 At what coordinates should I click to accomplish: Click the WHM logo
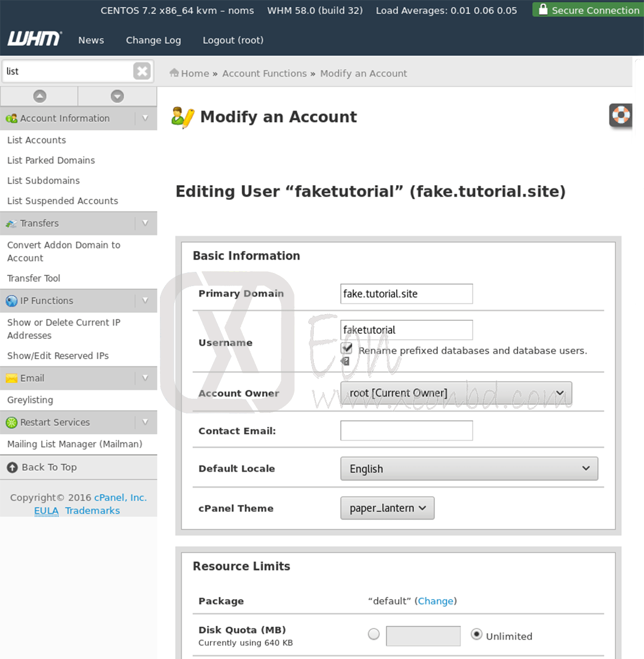(x=34, y=38)
